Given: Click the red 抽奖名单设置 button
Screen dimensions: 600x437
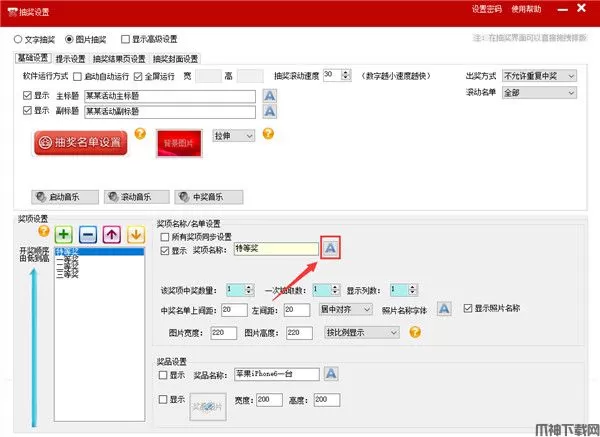Looking at the screenshot, I should [x=81, y=143].
